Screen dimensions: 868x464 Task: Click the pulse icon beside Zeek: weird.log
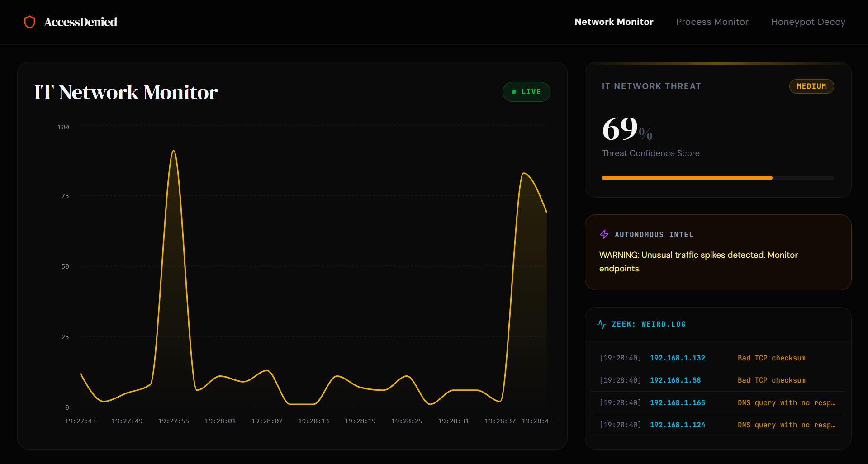tap(602, 324)
